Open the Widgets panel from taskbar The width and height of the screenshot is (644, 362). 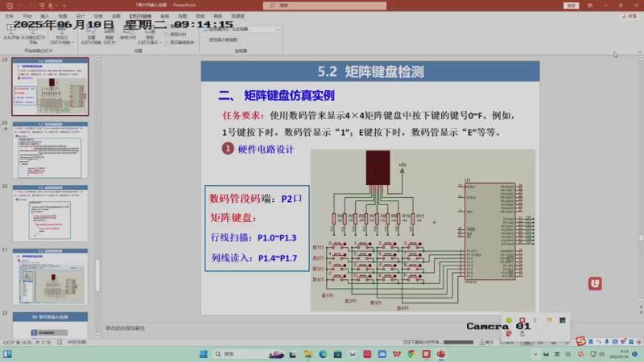(7, 354)
